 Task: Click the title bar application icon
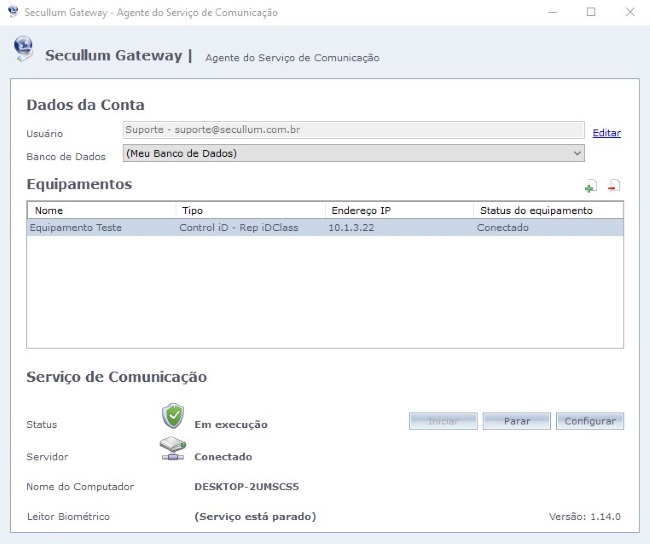click(x=13, y=12)
